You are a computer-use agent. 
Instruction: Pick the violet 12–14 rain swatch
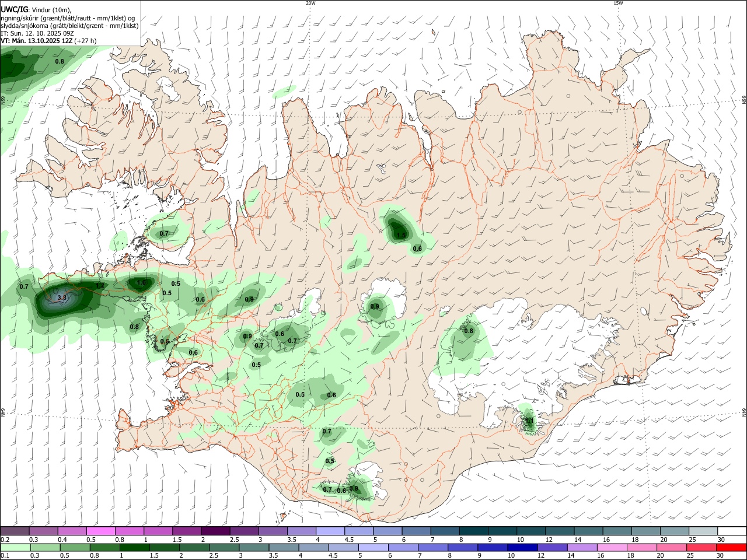pos(551,547)
